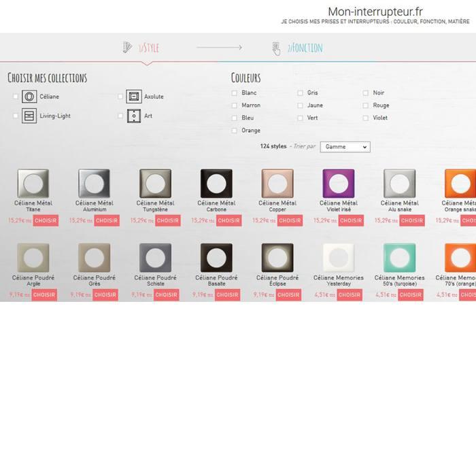476x476 pixels.
Task: Tick the Living-Light collection checkbox
Action: coord(16,116)
